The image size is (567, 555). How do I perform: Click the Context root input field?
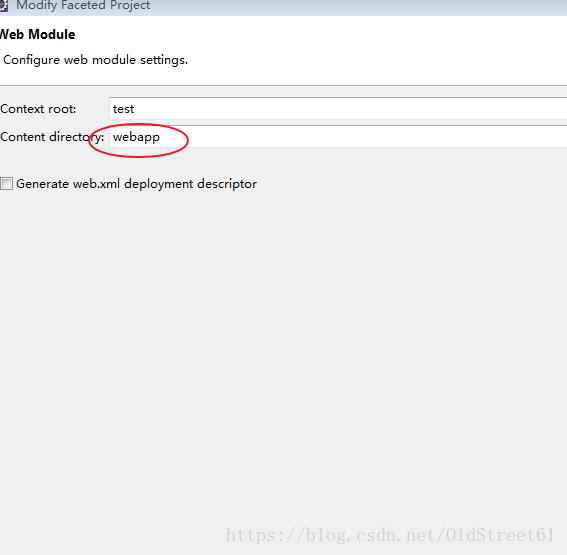[338, 108]
